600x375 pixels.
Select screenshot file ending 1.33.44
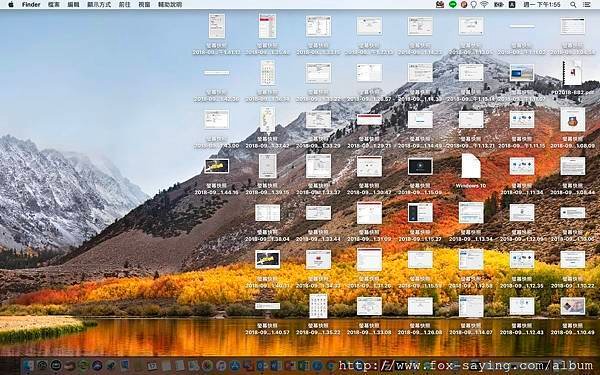(318, 213)
